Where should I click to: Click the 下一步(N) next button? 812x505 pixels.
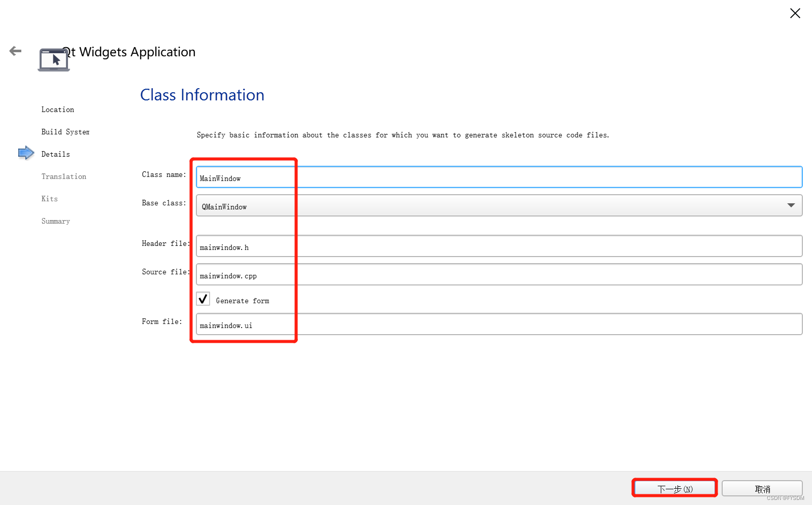(x=675, y=488)
